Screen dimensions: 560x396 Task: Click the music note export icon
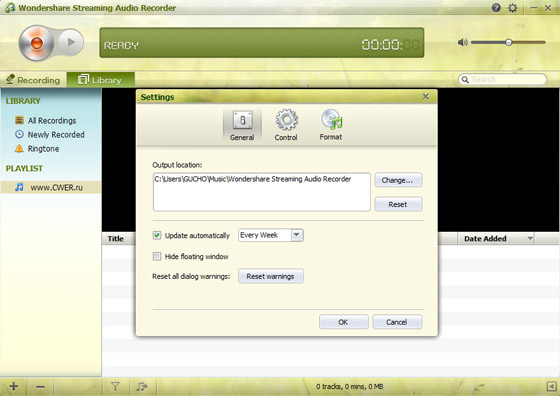(142, 386)
